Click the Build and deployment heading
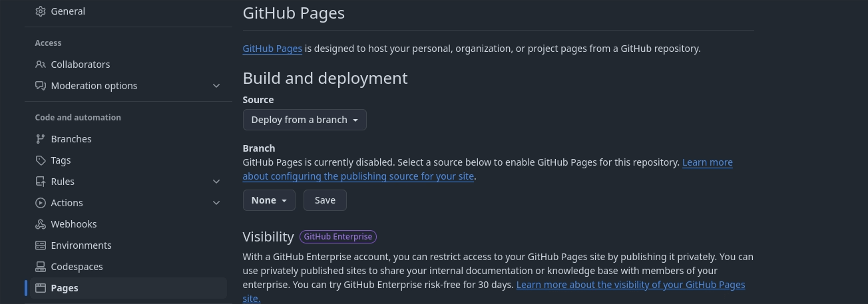The image size is (868, 304). (x=325, y=78)
